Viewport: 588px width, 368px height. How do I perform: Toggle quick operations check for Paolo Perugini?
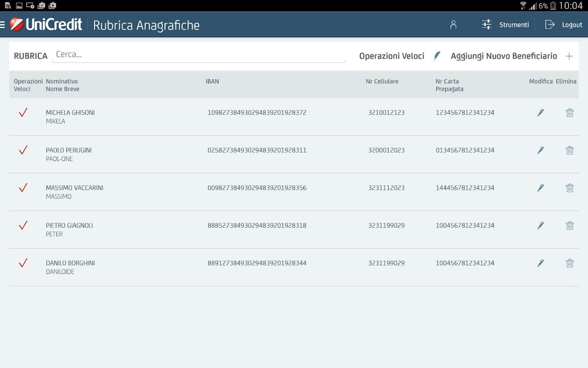coord(23,150)
